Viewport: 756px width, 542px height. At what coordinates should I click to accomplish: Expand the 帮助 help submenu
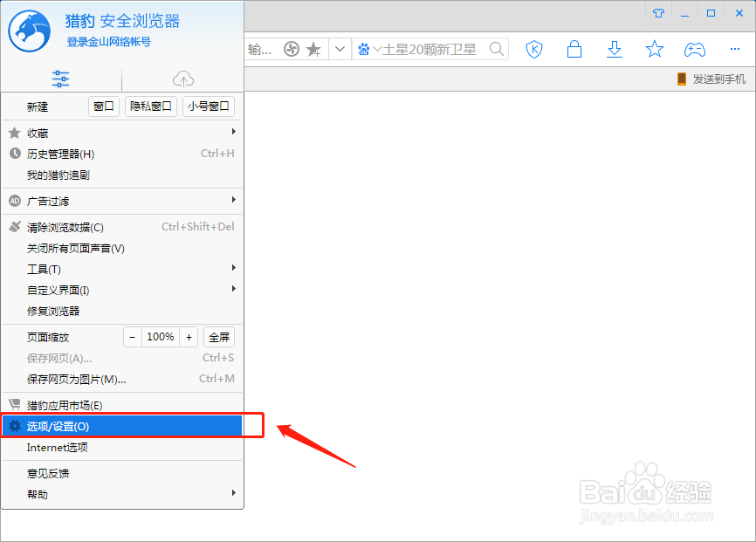tap(122, 494)
